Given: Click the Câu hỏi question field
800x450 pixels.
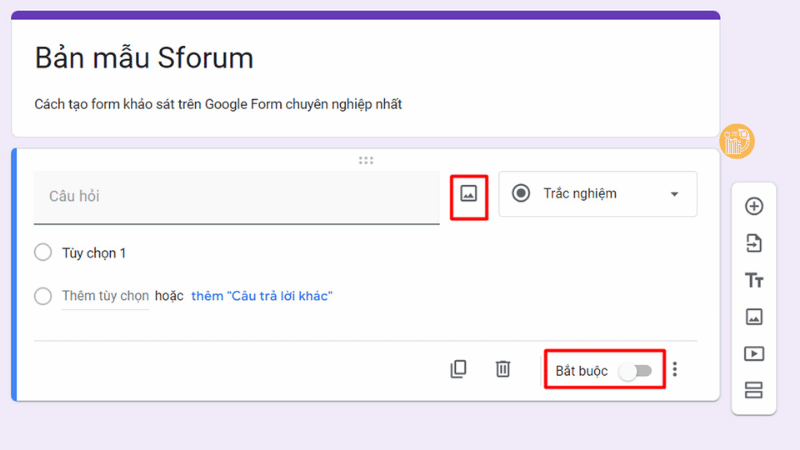Looking at the screenshot, I should 237,197.
